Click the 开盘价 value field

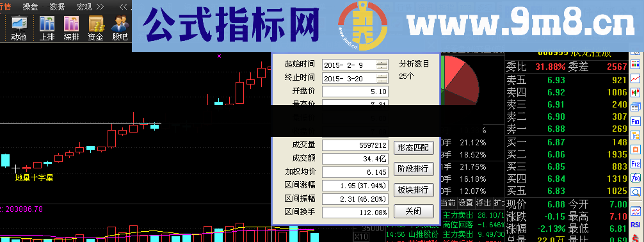click(355, 91)
